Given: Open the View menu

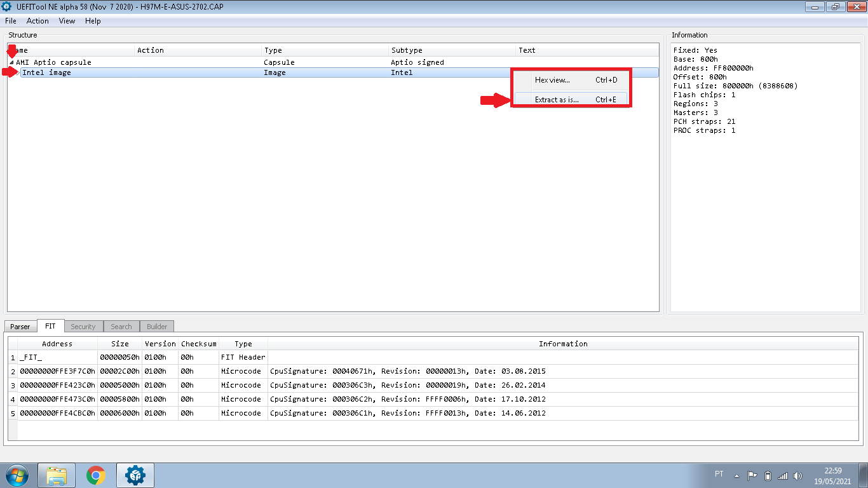Looking at the screenshot, I should coord(67,21).
